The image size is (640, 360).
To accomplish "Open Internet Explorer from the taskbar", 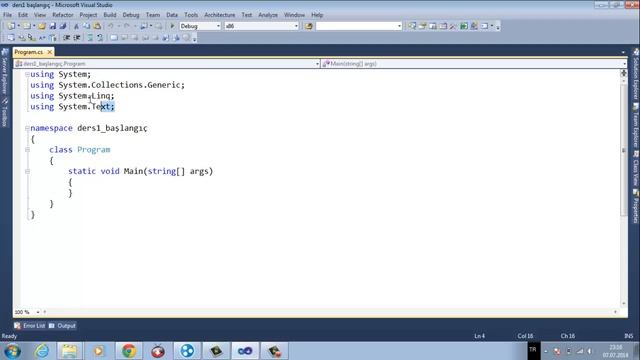I will point(42,351).
